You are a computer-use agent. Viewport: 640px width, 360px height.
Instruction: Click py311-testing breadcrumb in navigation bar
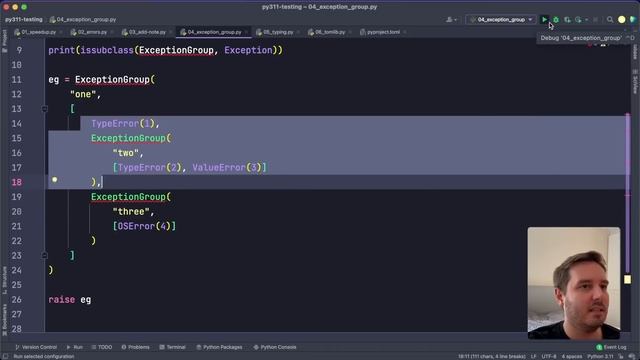click(x=24, y=20)
